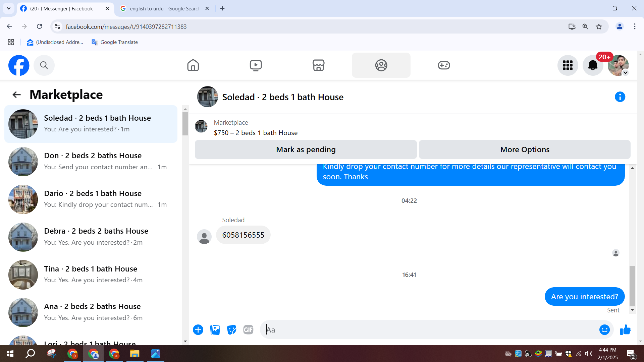Viewport: 644px width, 362px height.
Task: Open the Facebook Home icon
Action: click(193, 65)
